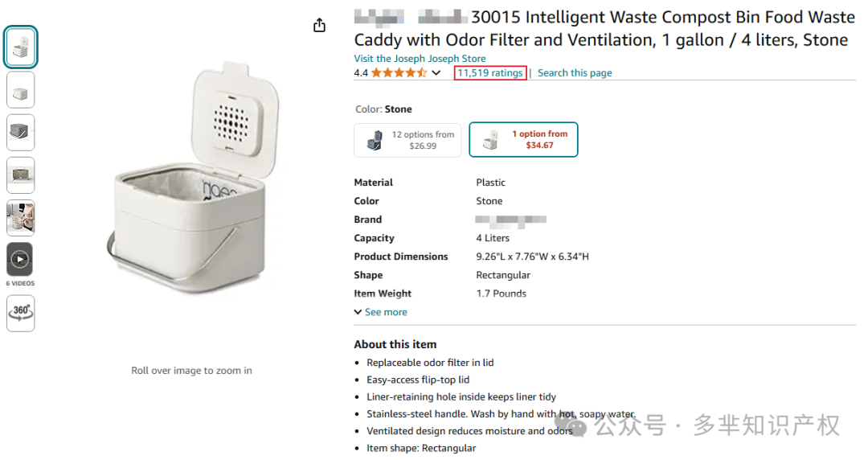868x460 pixels.
Task: Expand the rating dropdown chevron beside stars
Action: [436, 73]
